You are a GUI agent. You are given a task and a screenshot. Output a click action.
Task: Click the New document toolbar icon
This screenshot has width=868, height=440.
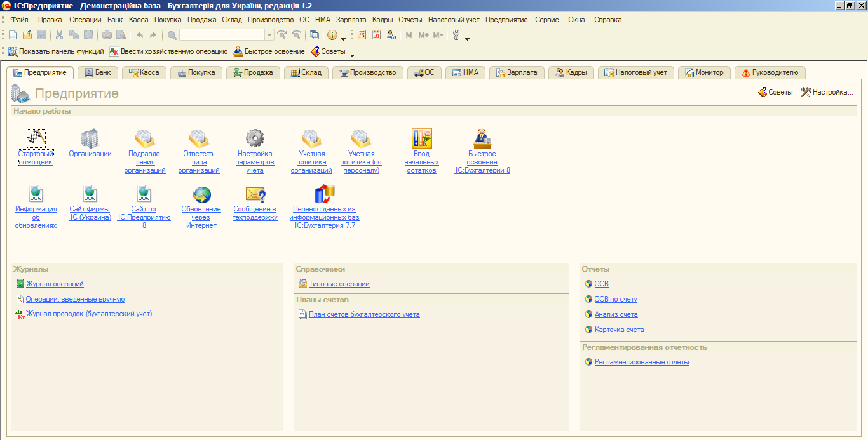point(13,35)
